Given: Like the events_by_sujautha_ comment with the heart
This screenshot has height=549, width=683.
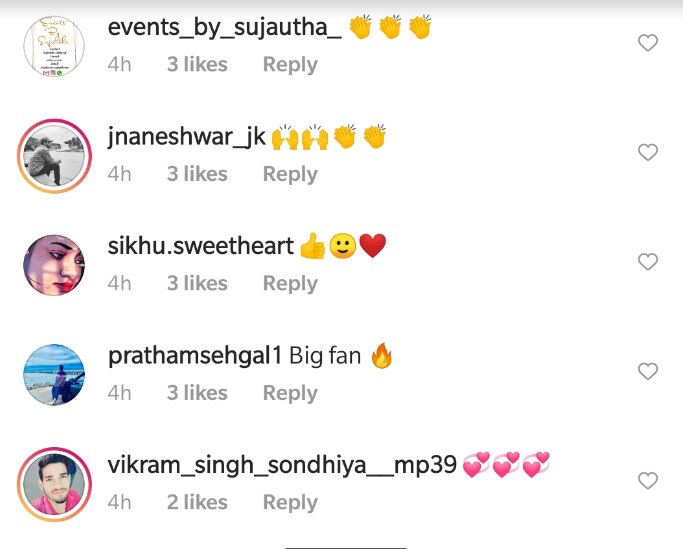Looking at the screenshot, I should [648, 43].
